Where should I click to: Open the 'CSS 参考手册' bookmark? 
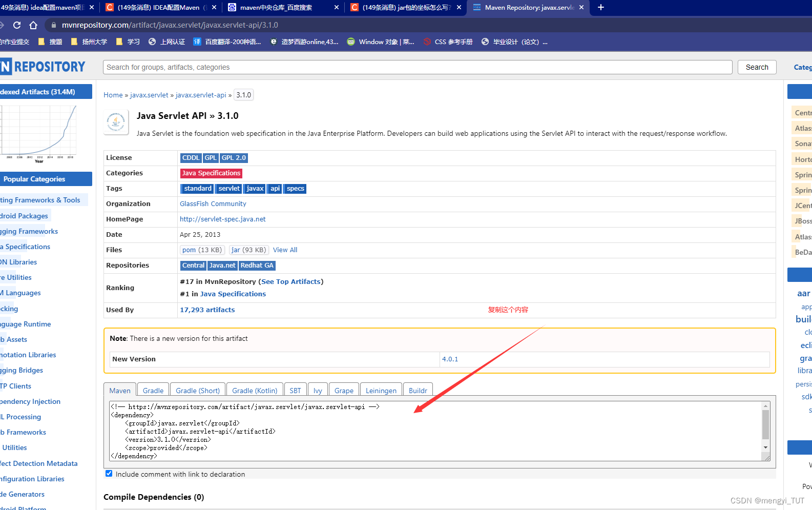[448, 42]
